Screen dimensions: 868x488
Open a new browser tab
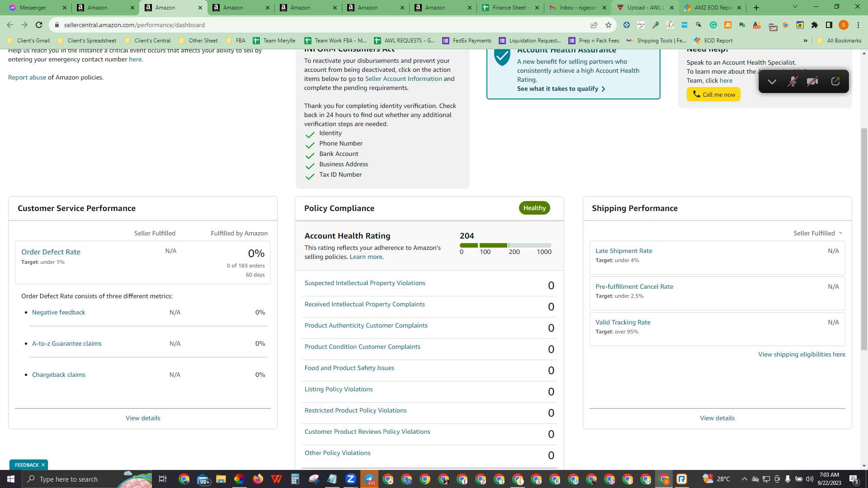point(756,8)
